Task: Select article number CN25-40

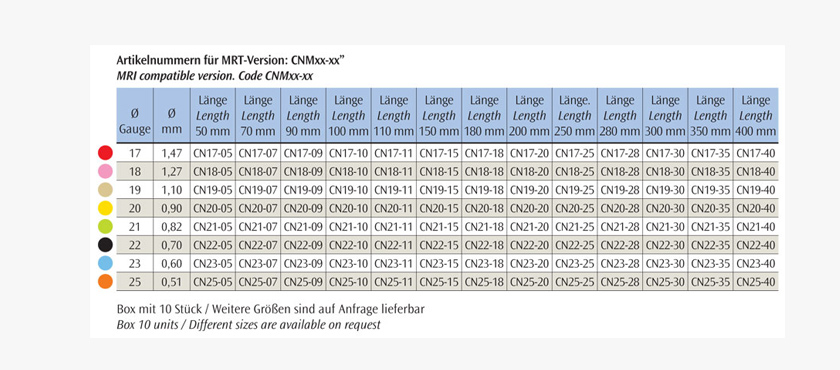Action: (755, 282)
